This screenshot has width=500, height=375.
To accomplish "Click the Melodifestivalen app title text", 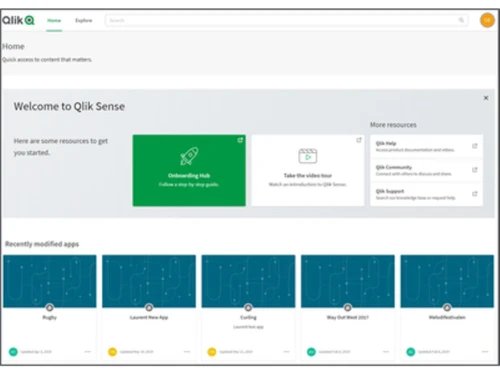I will click(x=447, y=317).
